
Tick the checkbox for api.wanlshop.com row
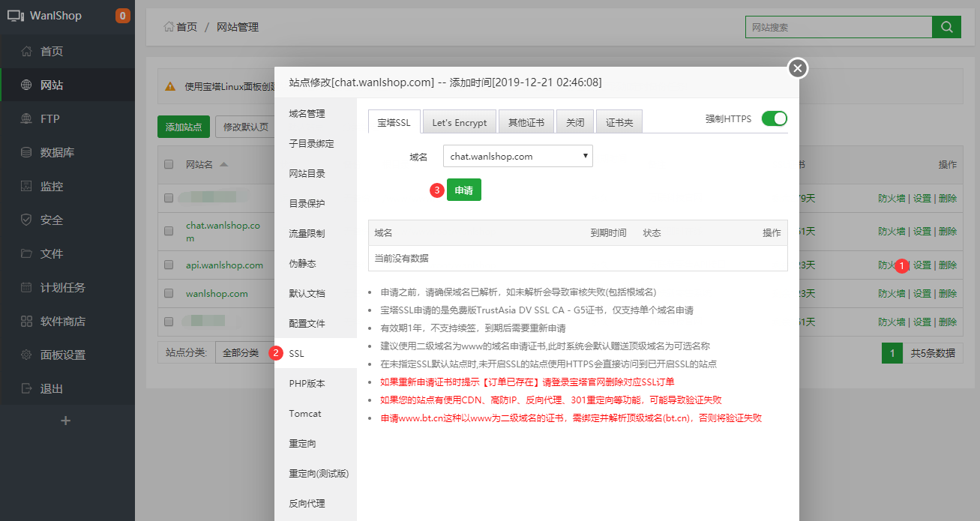pyautogui.click(x=169, y=265)
